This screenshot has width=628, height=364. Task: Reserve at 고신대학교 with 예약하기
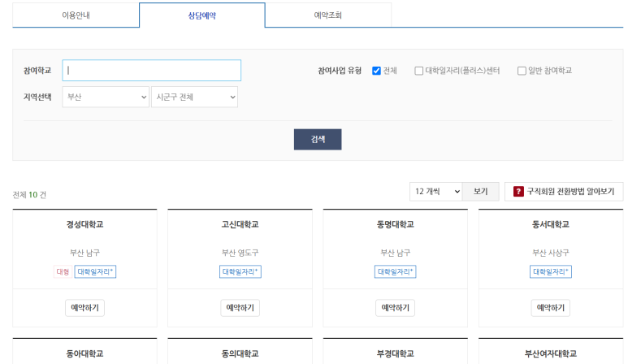click(x=240, y=308)
